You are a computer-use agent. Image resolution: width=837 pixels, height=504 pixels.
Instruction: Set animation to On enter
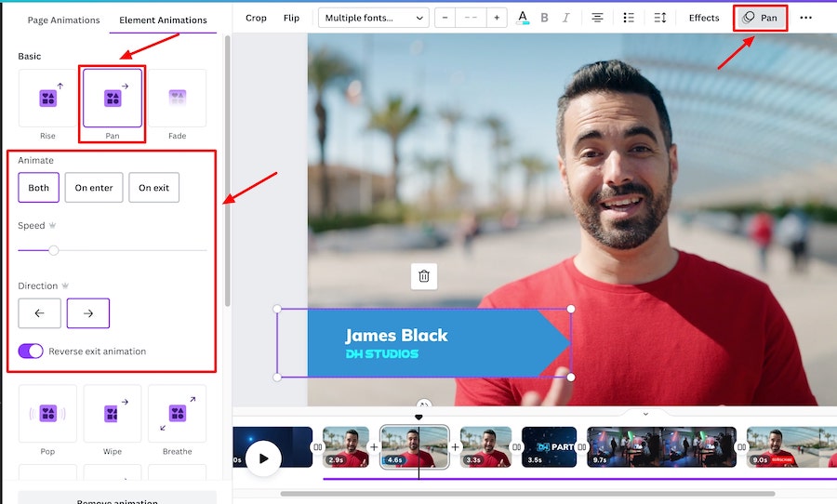(94, 188)
